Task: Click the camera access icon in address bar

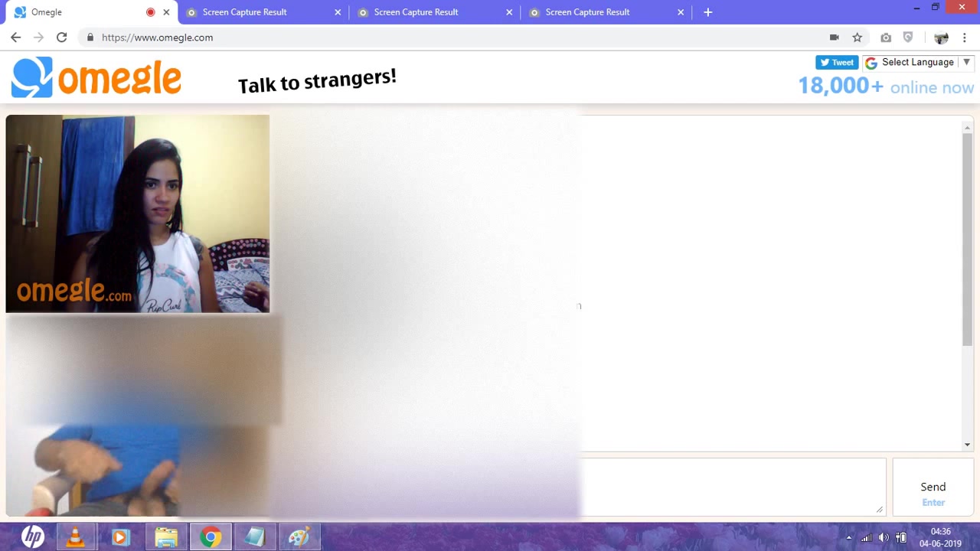Action: point(835,37)
